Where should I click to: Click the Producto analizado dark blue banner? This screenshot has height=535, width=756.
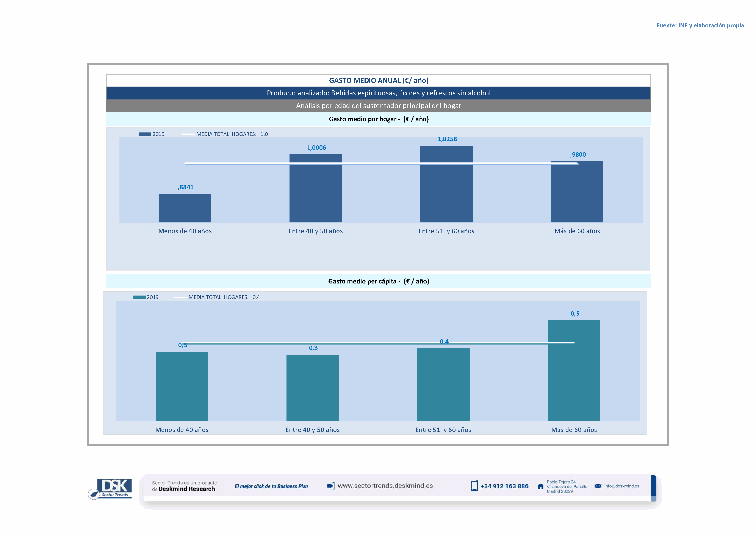[x=378, y=93]
